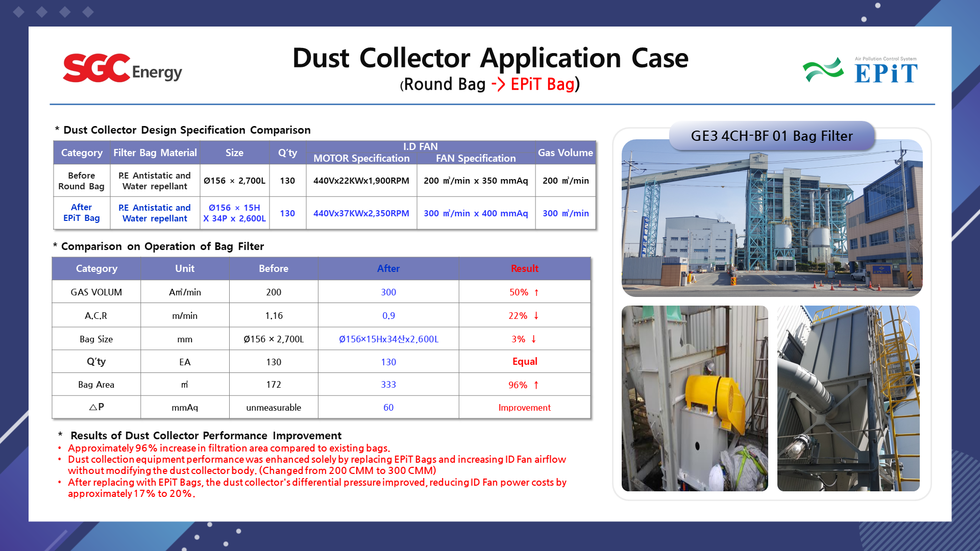
Task: Click the SGC Energy logo
Action: click(122, 68)
